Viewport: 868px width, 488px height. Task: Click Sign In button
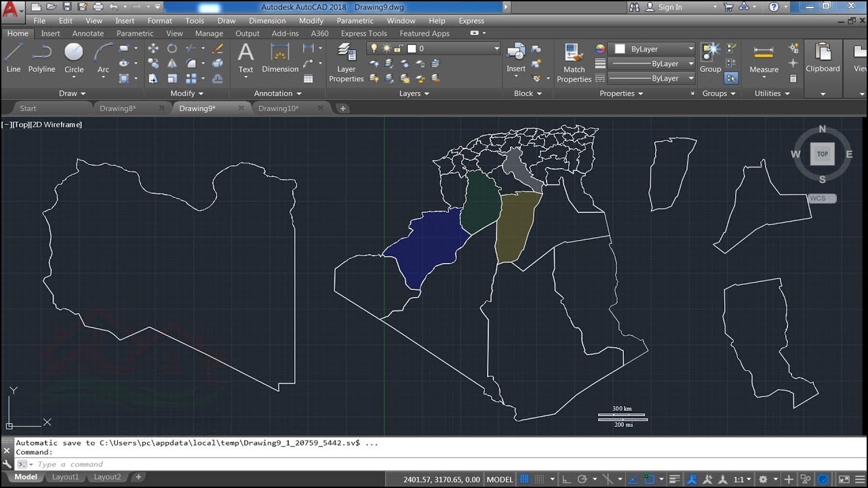point(663,7)
